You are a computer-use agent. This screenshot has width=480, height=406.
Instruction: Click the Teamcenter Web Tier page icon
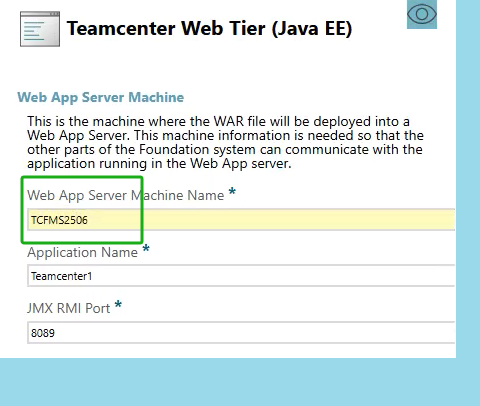pos(40,29)
